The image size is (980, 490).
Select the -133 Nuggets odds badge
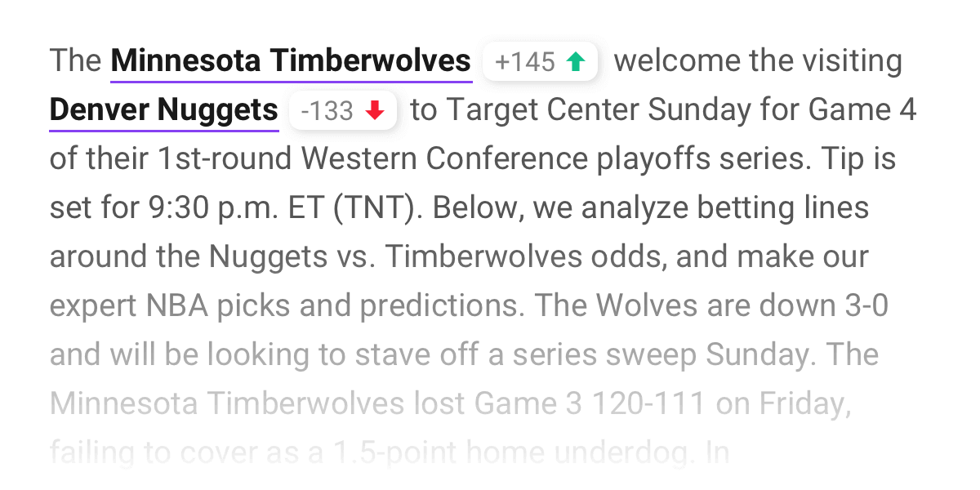[342, 111]
